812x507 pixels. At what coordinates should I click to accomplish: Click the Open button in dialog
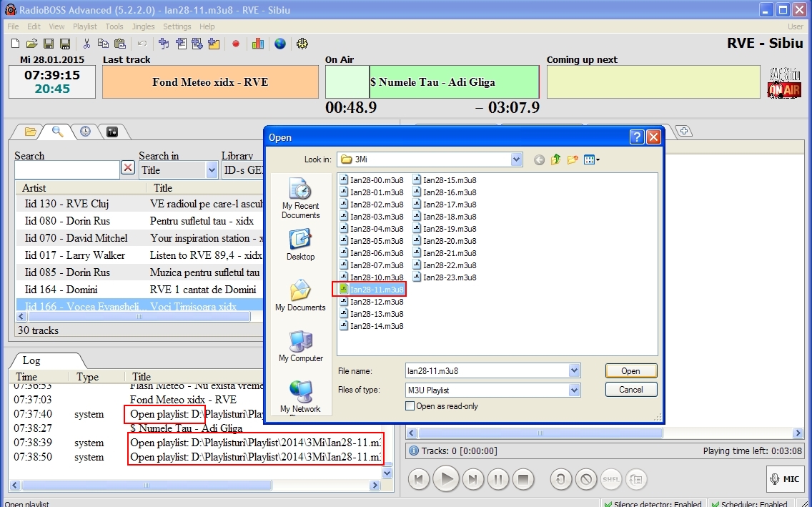pyautogui.click(x=630, y=371)
